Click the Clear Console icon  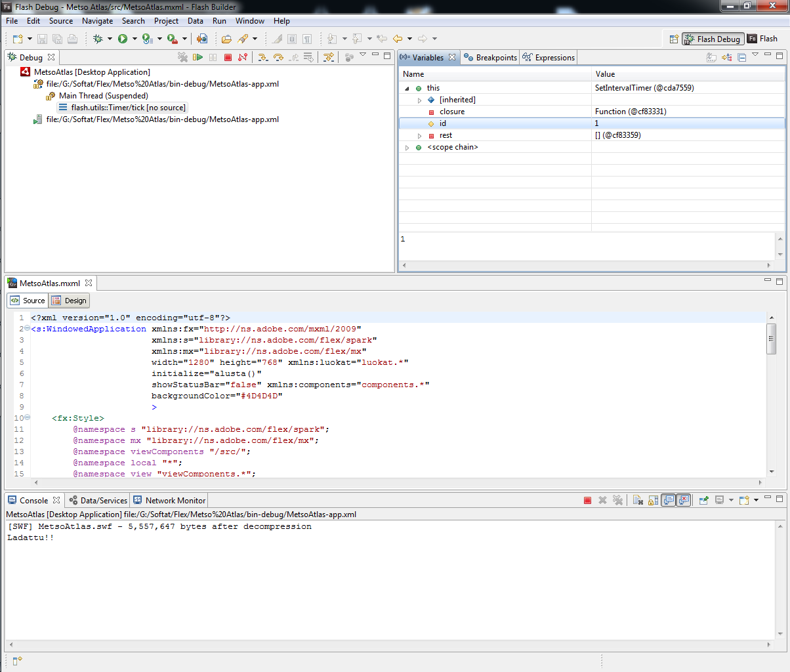tap(637, 500)
